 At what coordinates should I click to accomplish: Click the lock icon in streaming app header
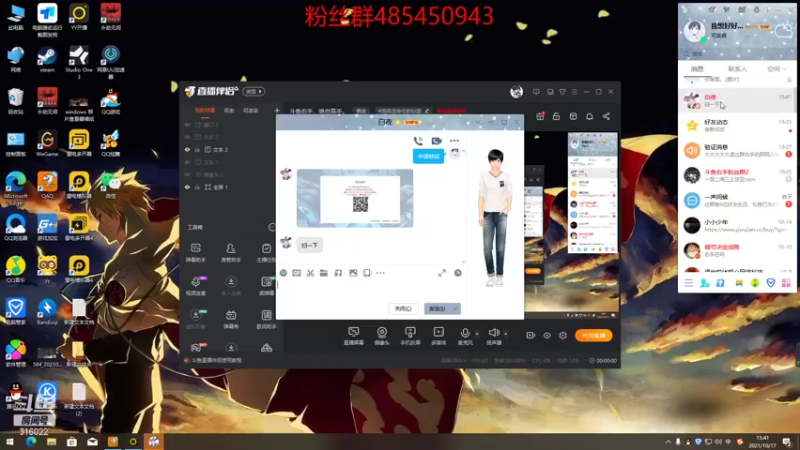556,116
